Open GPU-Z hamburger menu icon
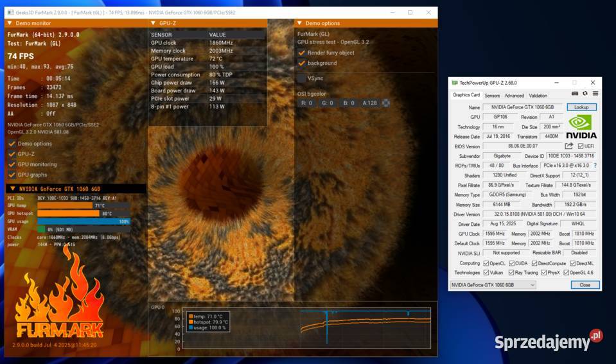The height and width of the screenshot is (364, 616). (595, 94)
